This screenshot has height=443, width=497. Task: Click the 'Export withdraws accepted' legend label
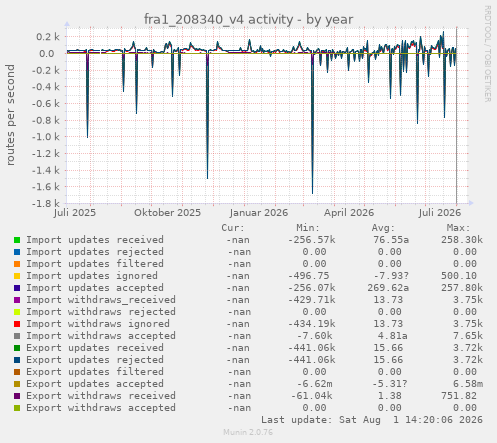[101, 408]
